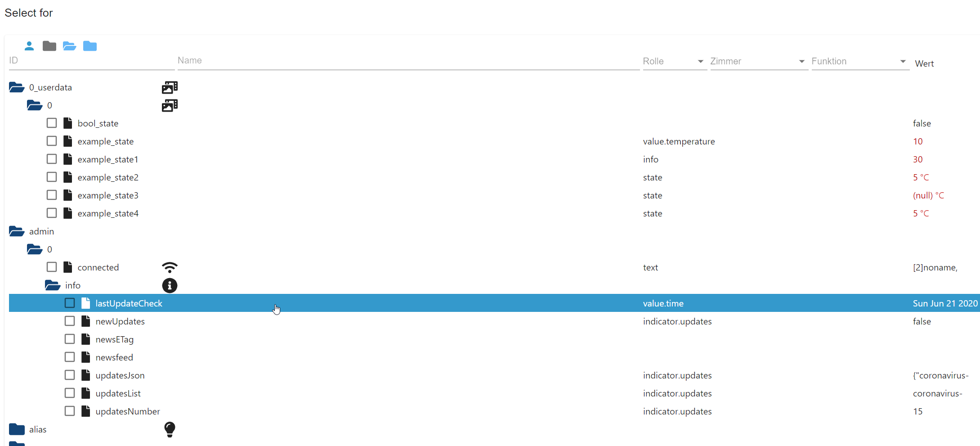Click the file icon of bool_state
This screenshot has width=980, height=446.
68,123
